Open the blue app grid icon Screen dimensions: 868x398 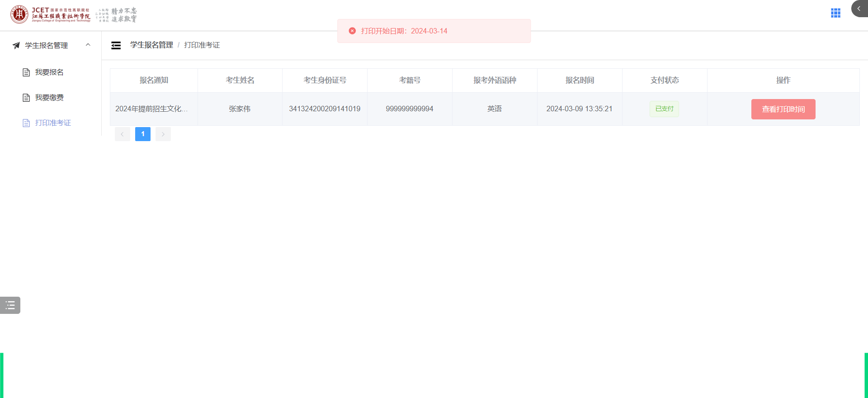[835, 13]
